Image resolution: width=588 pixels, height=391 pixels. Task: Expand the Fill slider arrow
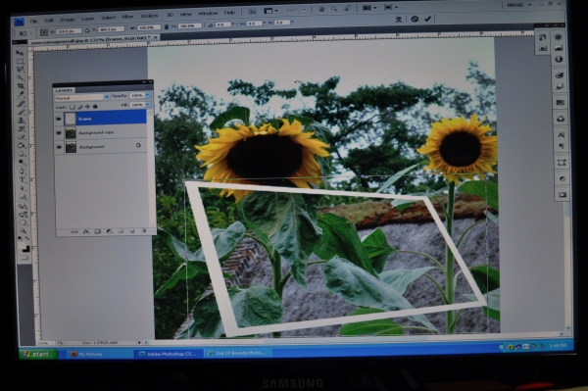pos(148,105)
